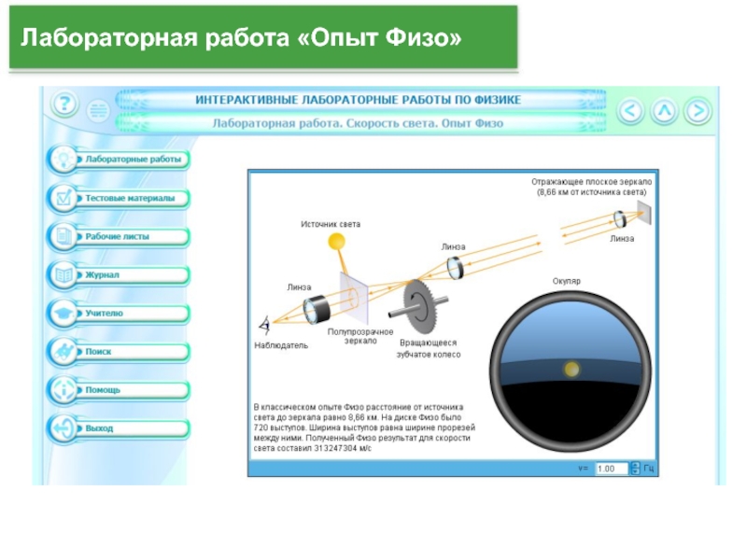Image resolution: width=747 pixels, height=560 pixels.
Task: Click the title 'Лабораторная работа. Скорость света. Опыт Физо'
Action: point(358,123)
